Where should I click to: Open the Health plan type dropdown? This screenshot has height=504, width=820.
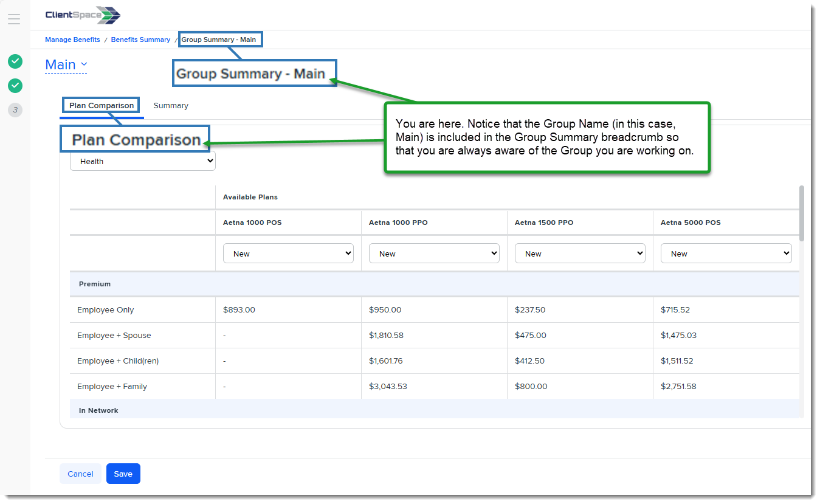click(143, 161)
